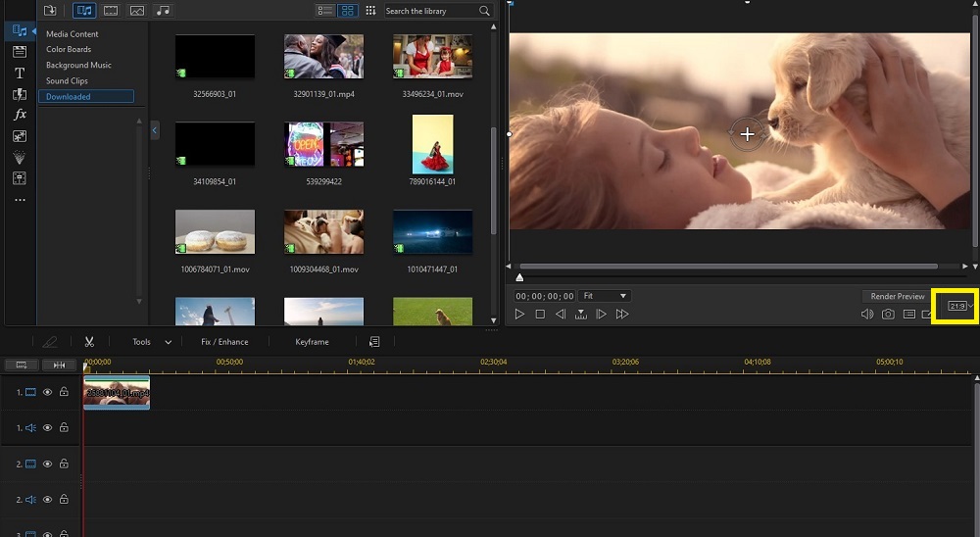Click the fit movie to timeline button
The height and width of the screenshot is (537, 980).
[x=59, y=366]
